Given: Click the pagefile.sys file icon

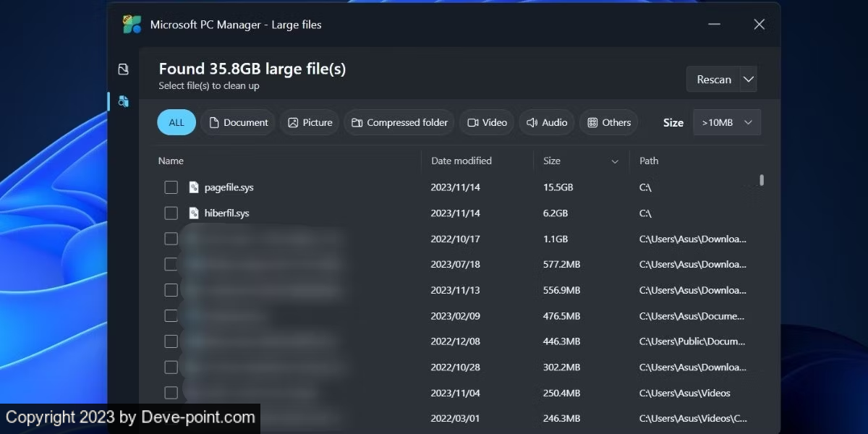Looking at the screenshot, I should point(194,187).
